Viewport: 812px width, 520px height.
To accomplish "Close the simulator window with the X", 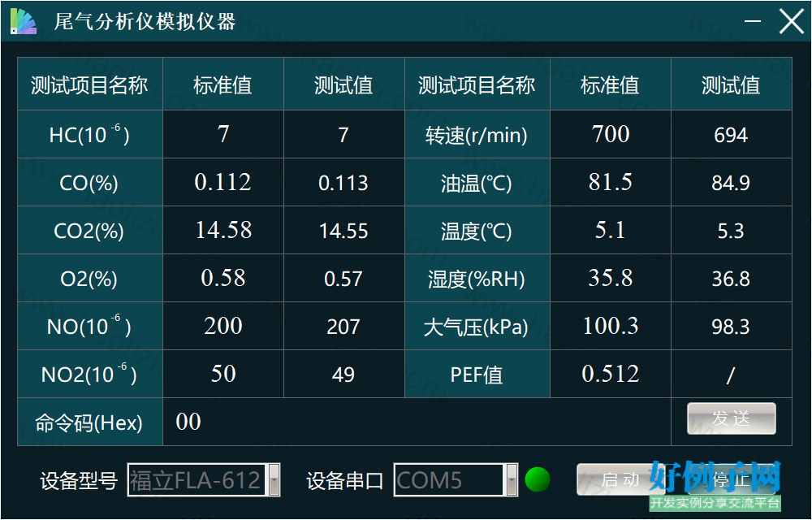I will coord(791,21).
